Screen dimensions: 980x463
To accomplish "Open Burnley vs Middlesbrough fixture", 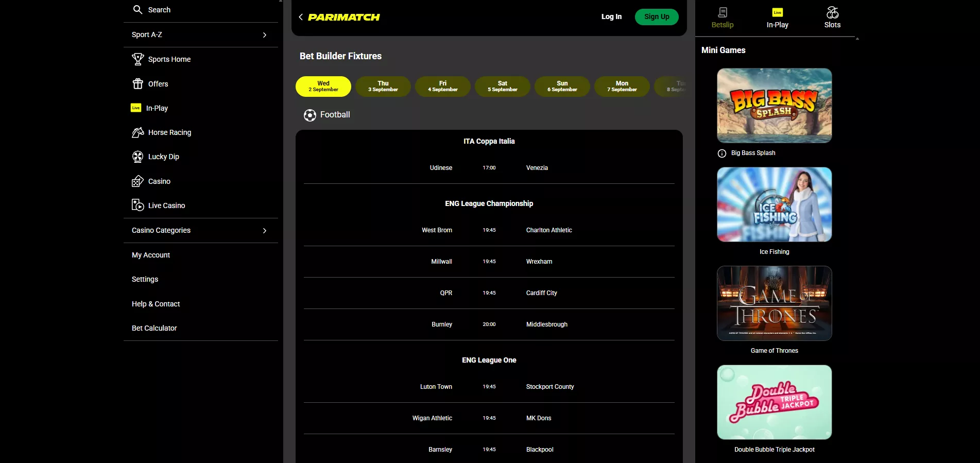I will pyautogui.click(x=489, y=324).
